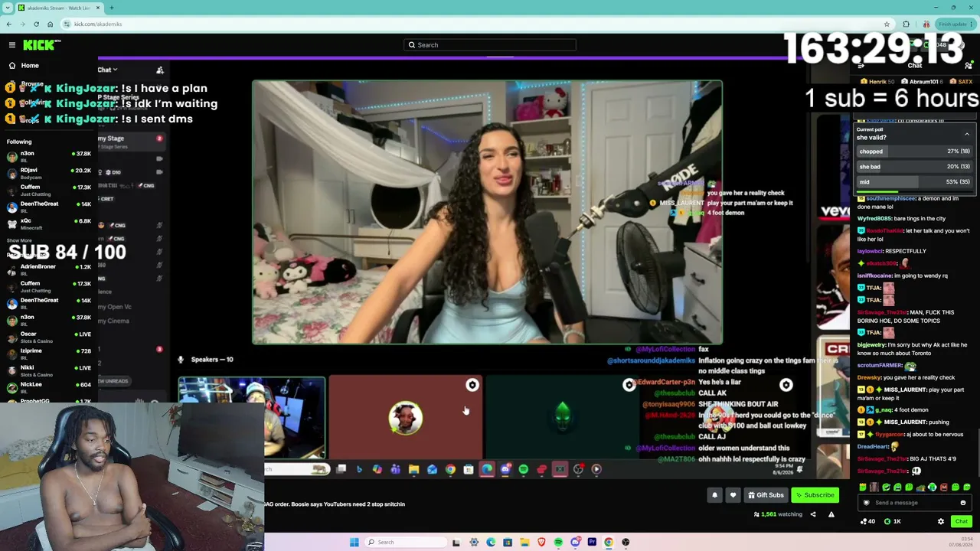The width and height of the screenshot is (980, 551).
Task: Open the chat user list icon
Action: (969, 66)
